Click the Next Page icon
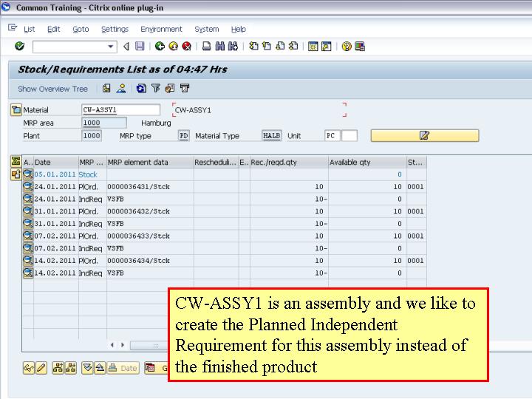This screenshot has width=532, height=399. 280,46
